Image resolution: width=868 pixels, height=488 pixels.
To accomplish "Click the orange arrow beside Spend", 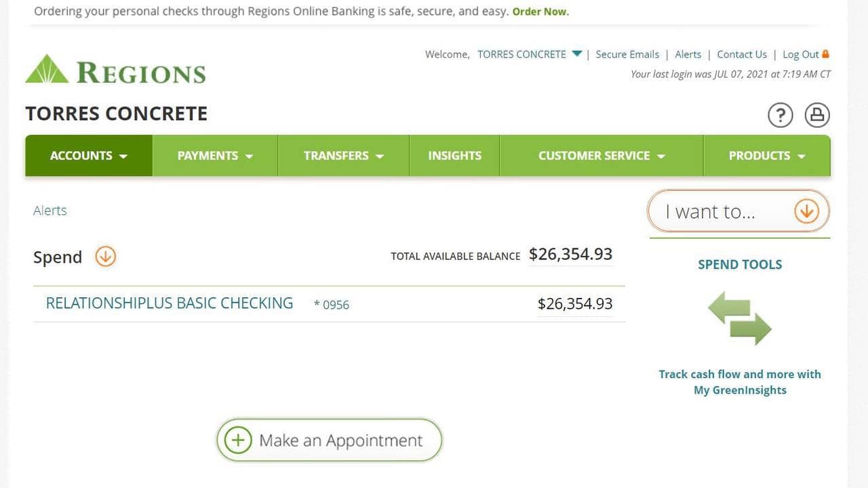I will (x=105, y=257).
